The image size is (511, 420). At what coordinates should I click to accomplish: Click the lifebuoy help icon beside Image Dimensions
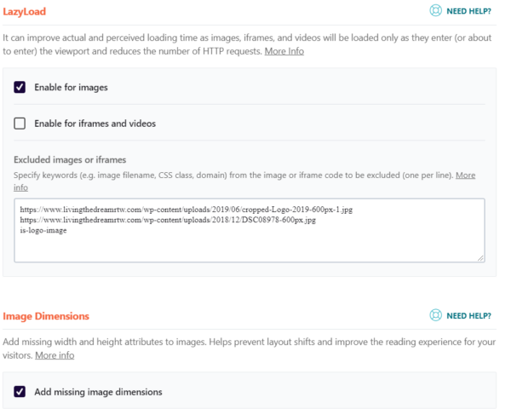(435, 315)
